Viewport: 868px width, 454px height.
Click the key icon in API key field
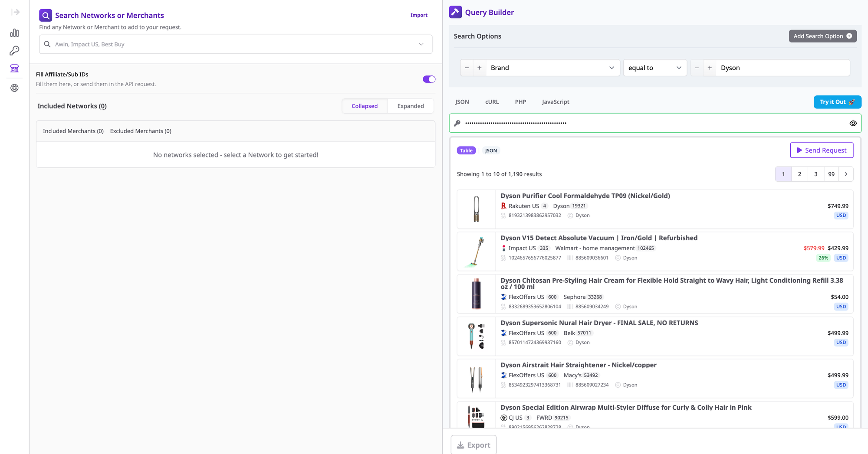pyautogui.click(x=457, y=123)
